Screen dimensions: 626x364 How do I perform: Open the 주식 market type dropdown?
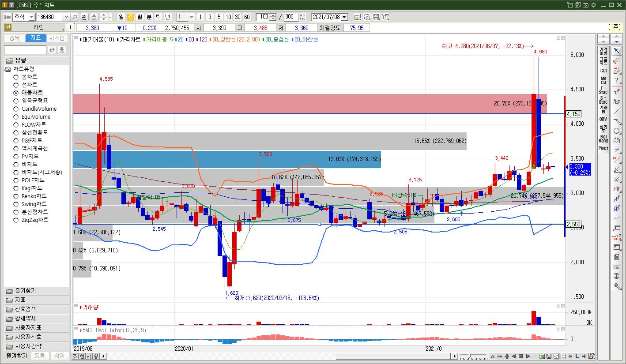click(x=31, y=17)
